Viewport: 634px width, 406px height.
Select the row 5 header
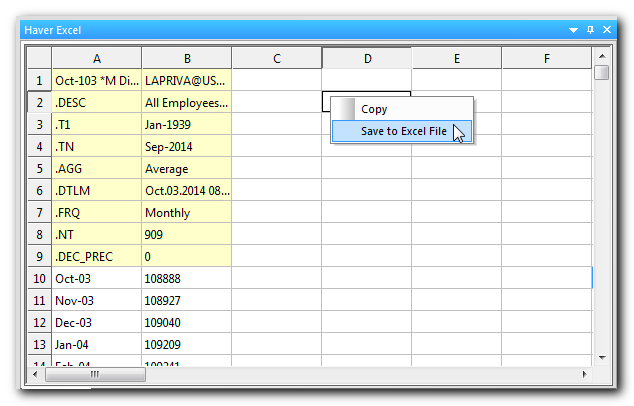click(x=39, y=169)
